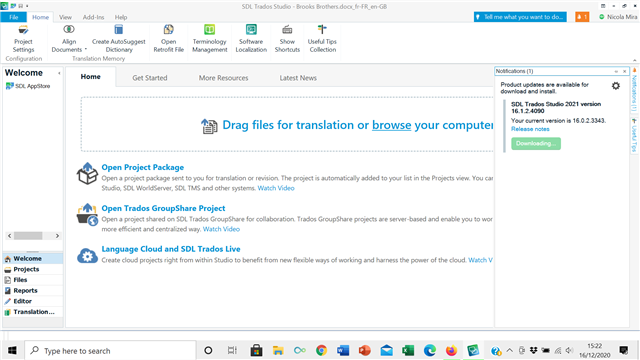Open notification settings gear icon
Viewport: 640px width, 360px height.
click(x=616, y=86)
